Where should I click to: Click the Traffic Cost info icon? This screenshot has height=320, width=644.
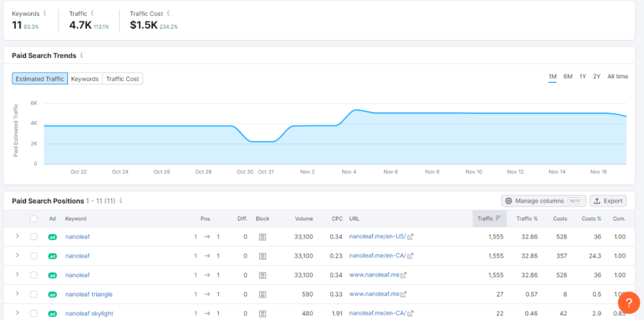pyautogui.click(x=168, y=13)
